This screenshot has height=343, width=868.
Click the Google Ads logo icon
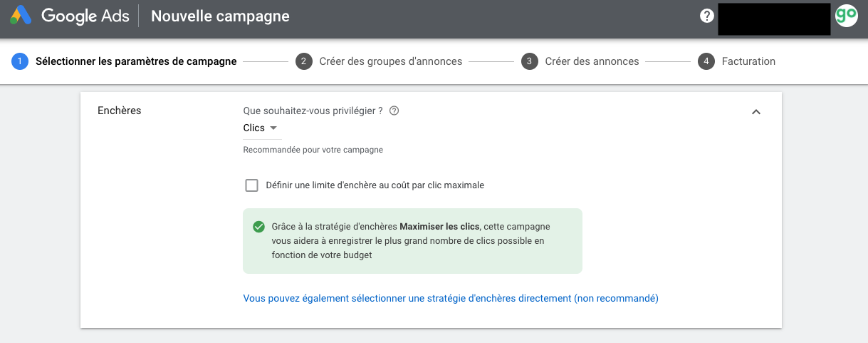pos(21,16)
